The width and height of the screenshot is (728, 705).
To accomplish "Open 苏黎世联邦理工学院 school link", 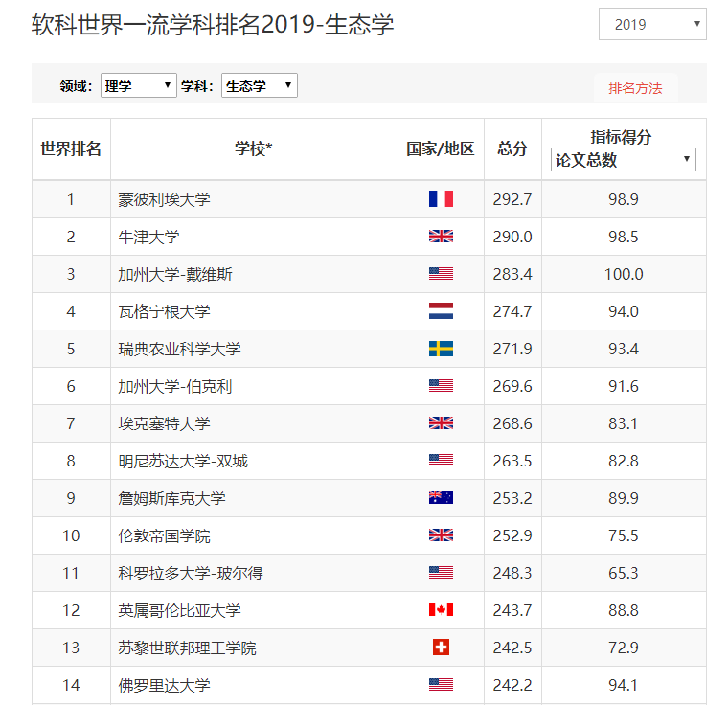I will [187, 648].
